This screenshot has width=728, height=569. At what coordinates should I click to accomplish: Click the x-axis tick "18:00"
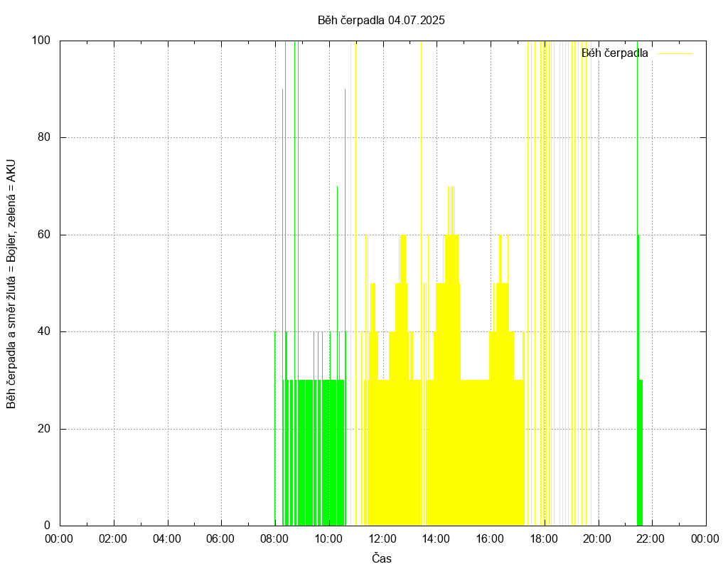tap(544, 539)
